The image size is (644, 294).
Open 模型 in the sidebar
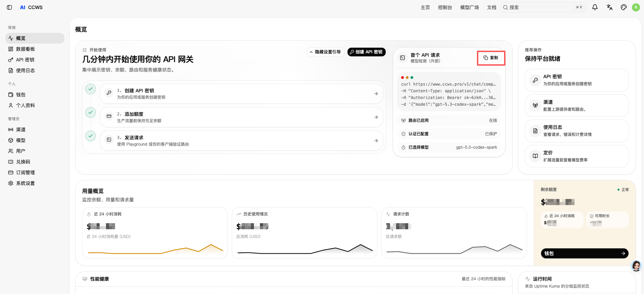coord(35,140)
